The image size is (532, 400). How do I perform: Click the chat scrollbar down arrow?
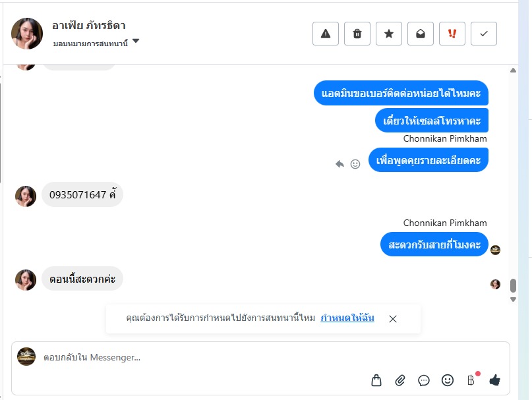(513, 300)
